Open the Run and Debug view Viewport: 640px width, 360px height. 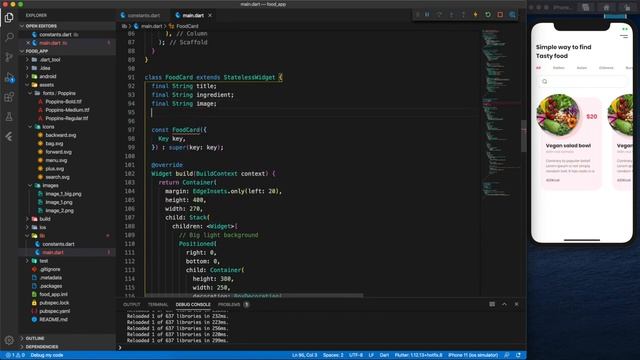(9, 77)
